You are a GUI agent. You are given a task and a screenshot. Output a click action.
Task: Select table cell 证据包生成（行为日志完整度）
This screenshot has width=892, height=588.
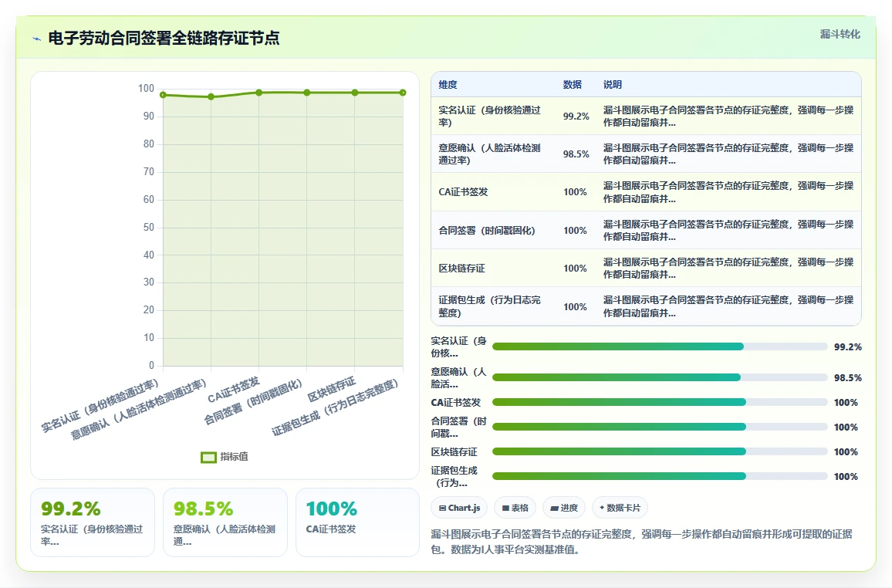point(490,306)
